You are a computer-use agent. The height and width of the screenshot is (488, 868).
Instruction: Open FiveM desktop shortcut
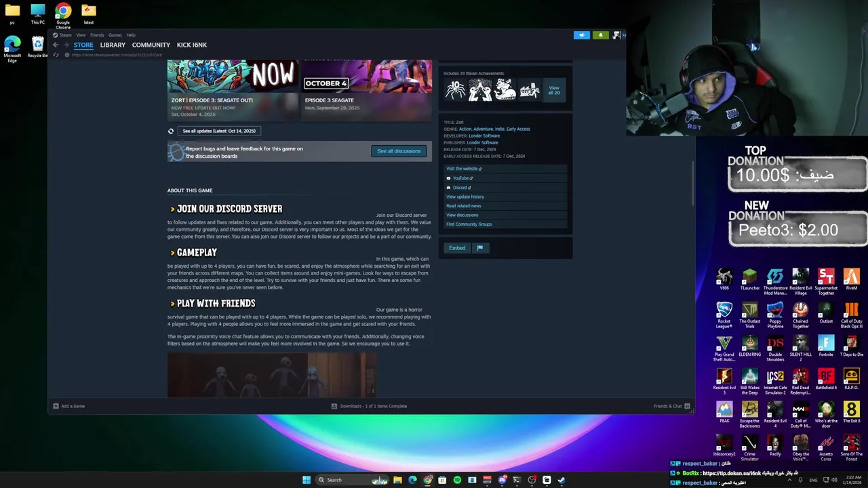(851, 279)
